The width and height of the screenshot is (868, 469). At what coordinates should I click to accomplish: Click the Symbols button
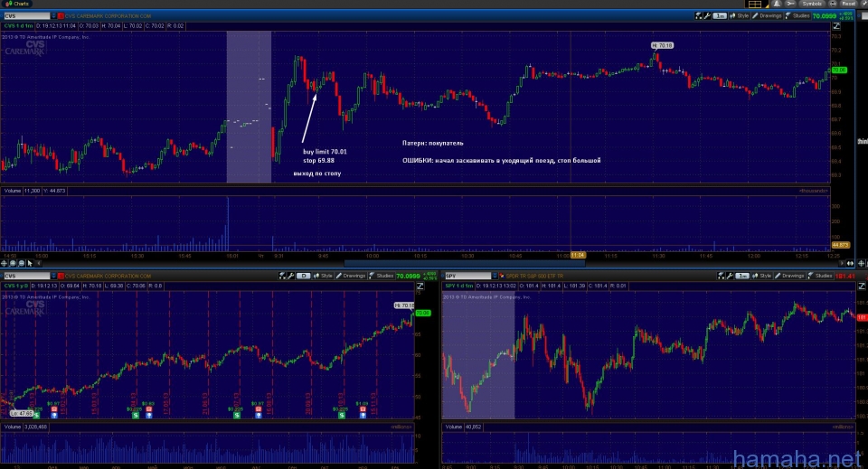pyautogui.click(x=812, y=4)
